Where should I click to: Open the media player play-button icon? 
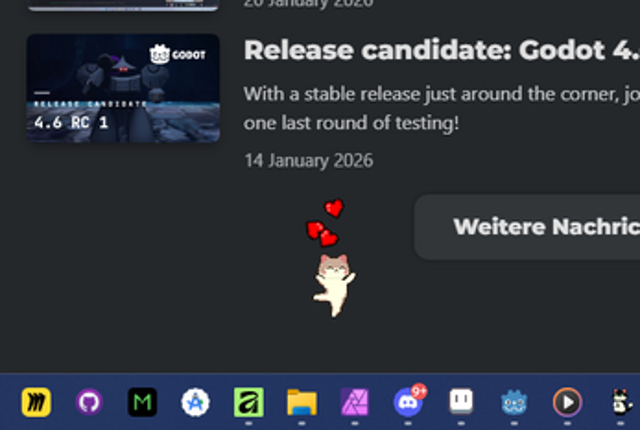(x=567, y=402)
